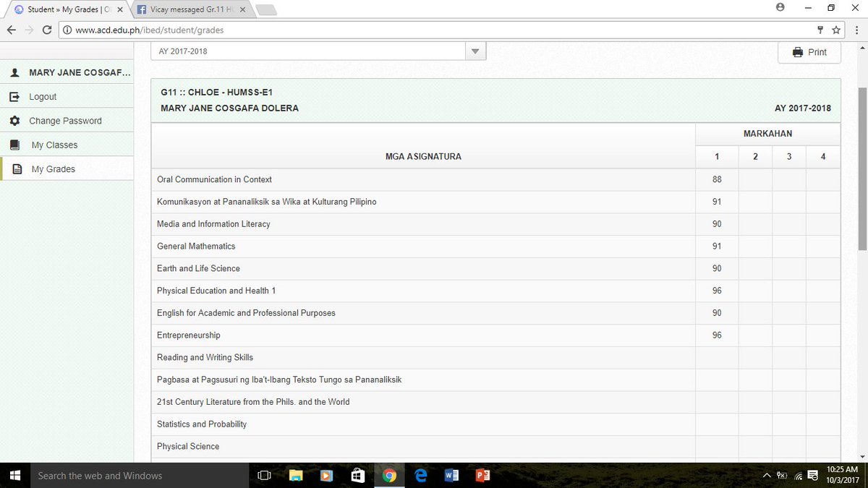Click Komunikasyon at Pananaliksik subject row
The width and height of the screenshot is (868, 488).
click(495, 202)
